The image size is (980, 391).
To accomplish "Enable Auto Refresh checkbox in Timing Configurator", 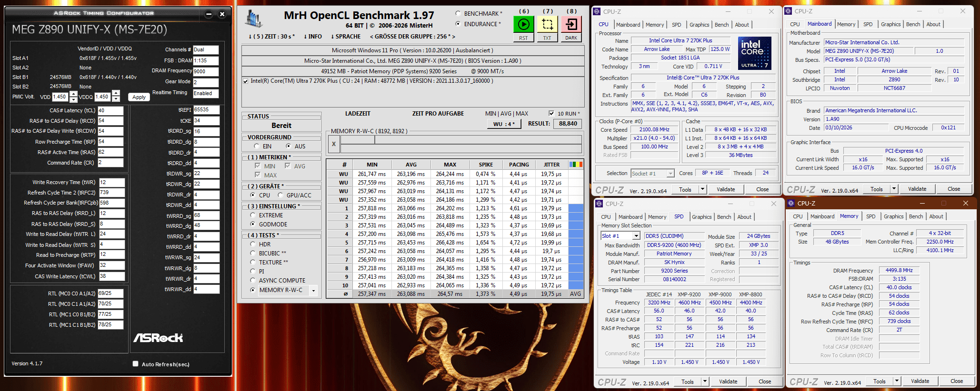I will 136,364.
